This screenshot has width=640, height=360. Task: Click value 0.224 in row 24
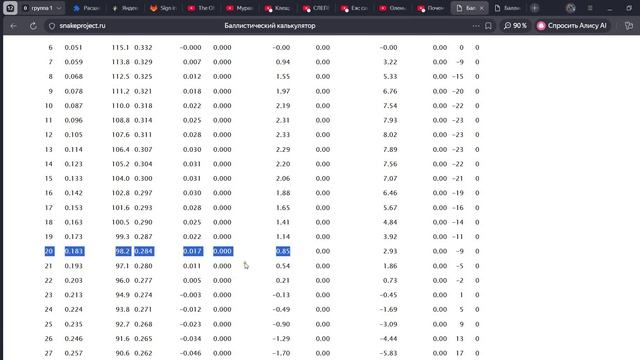coord(73,309)
